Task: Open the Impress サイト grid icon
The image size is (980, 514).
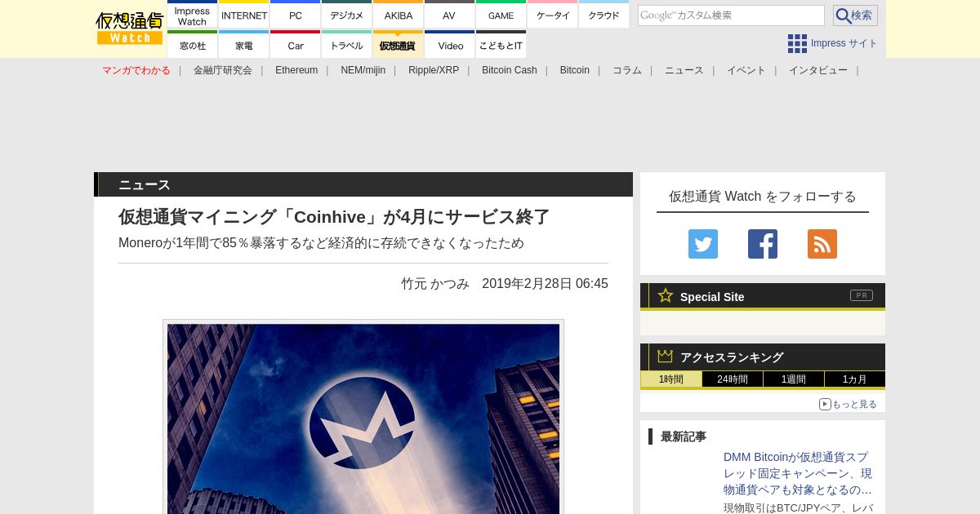Action: pyautogui.click(x=797, y=43)
